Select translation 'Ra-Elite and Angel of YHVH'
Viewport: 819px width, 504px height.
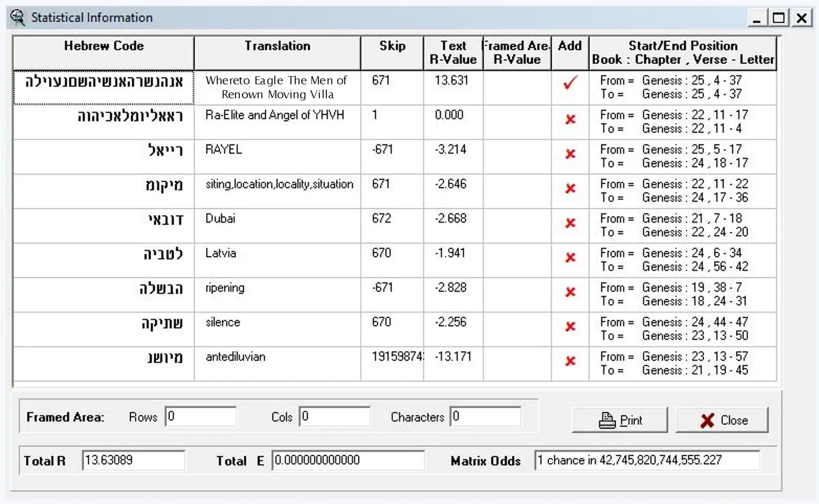(x=277, y=122)
